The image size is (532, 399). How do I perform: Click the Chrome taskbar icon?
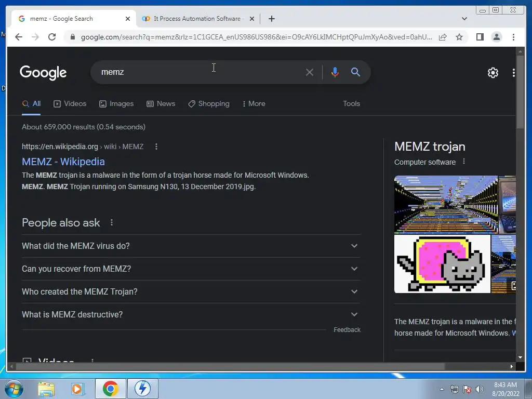pyautogui.click(x=110, y=389)
